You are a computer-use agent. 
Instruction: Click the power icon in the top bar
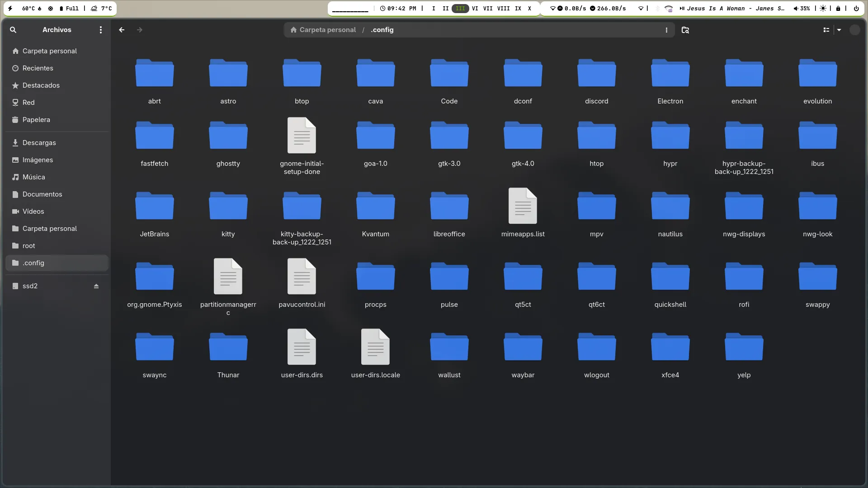856,9
